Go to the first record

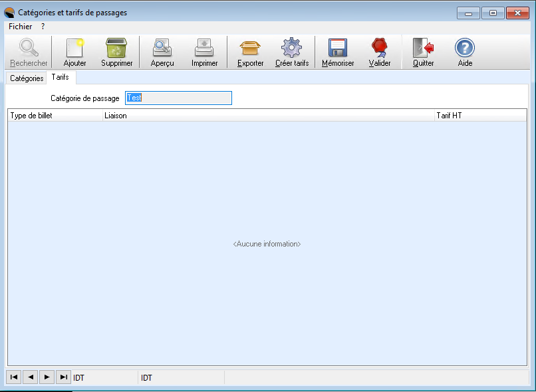coord(13,377)
